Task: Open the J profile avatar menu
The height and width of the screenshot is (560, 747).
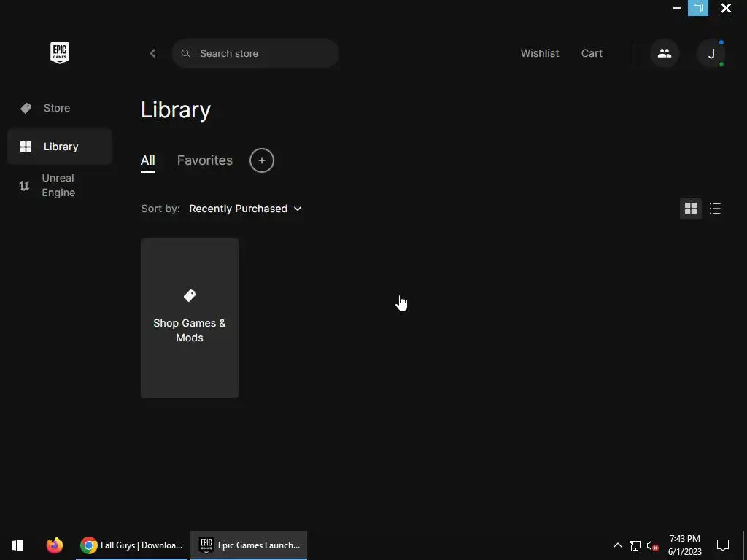Action: pyautogui.click(x=711, y=53)
